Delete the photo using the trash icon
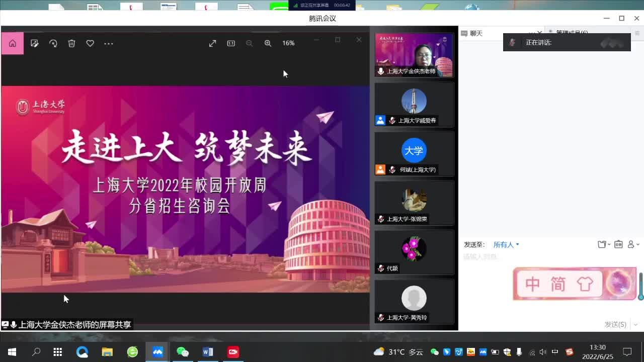 point(72,44)
